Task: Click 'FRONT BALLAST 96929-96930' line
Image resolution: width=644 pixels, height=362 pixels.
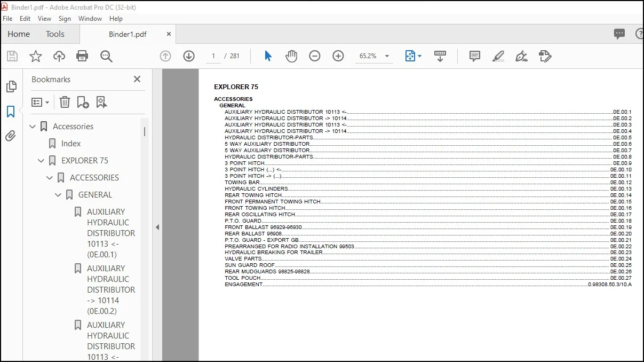Action: (428, 227)
